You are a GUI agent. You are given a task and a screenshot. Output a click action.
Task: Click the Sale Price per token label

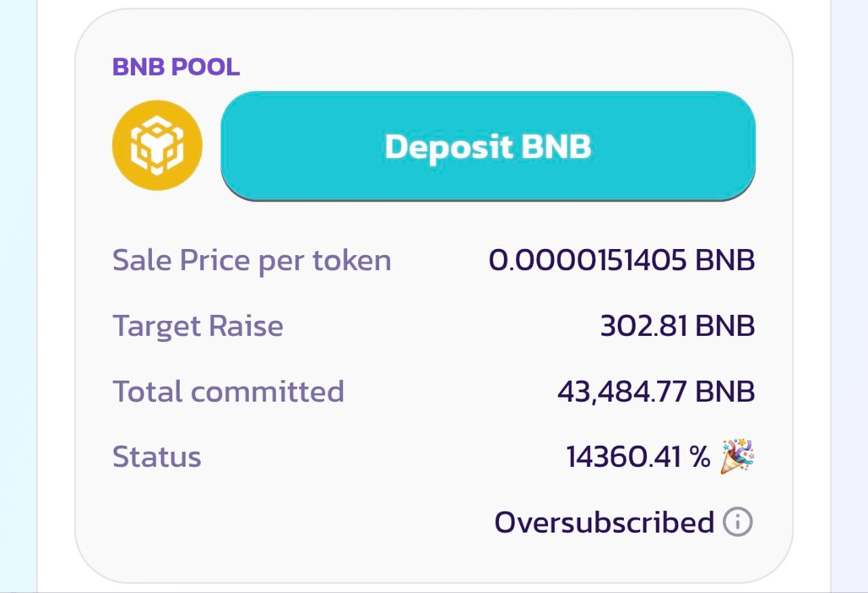252,261
